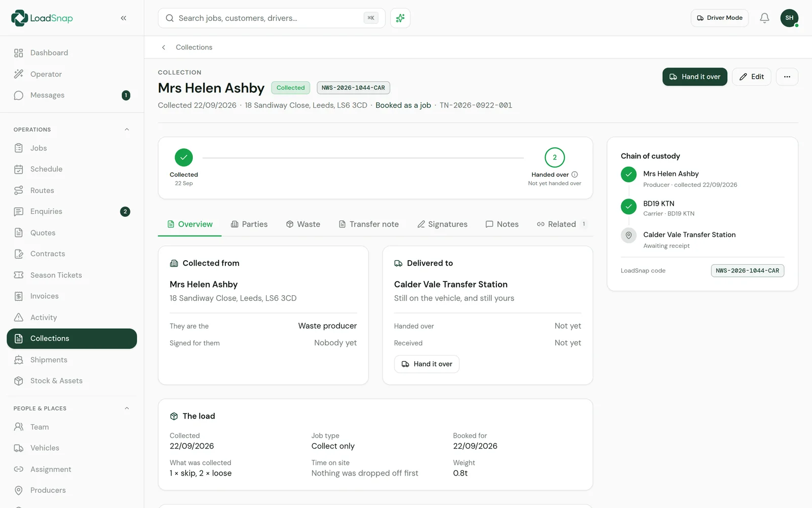The image size is (812, 508).
Task: Navigate to Stock & Assets
Action: tap(72, 381)
